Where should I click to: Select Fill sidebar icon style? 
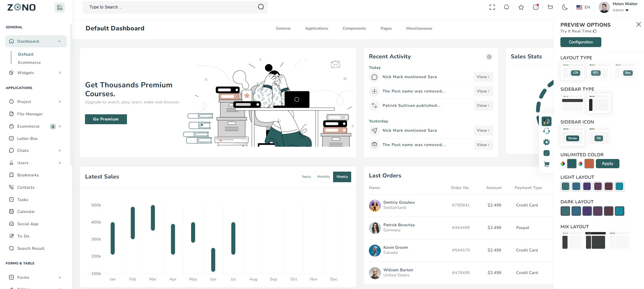[x=599, y=136]
